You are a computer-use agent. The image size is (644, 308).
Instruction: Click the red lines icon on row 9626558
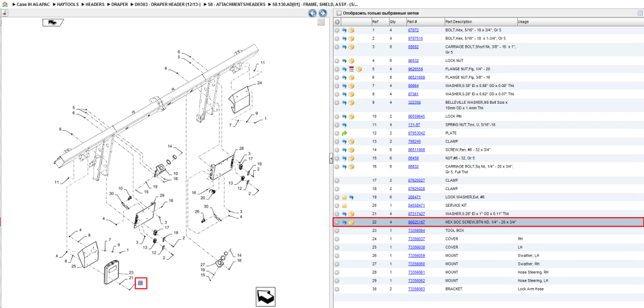352,69
